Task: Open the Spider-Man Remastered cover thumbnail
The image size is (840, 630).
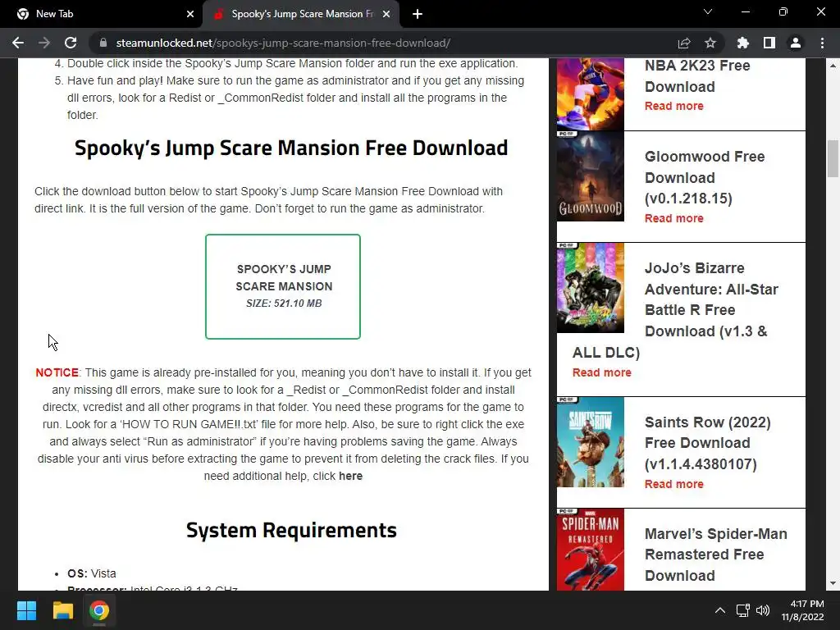Action: coord(591,550)
